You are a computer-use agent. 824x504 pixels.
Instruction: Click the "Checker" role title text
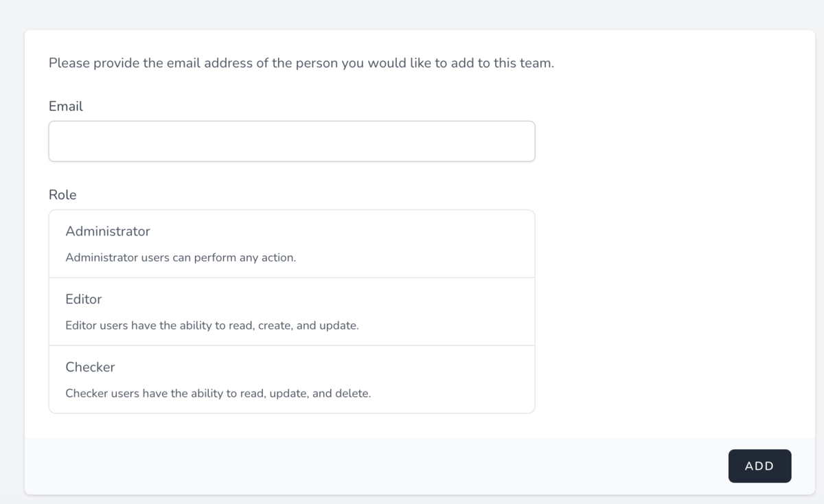coord(90,367)
